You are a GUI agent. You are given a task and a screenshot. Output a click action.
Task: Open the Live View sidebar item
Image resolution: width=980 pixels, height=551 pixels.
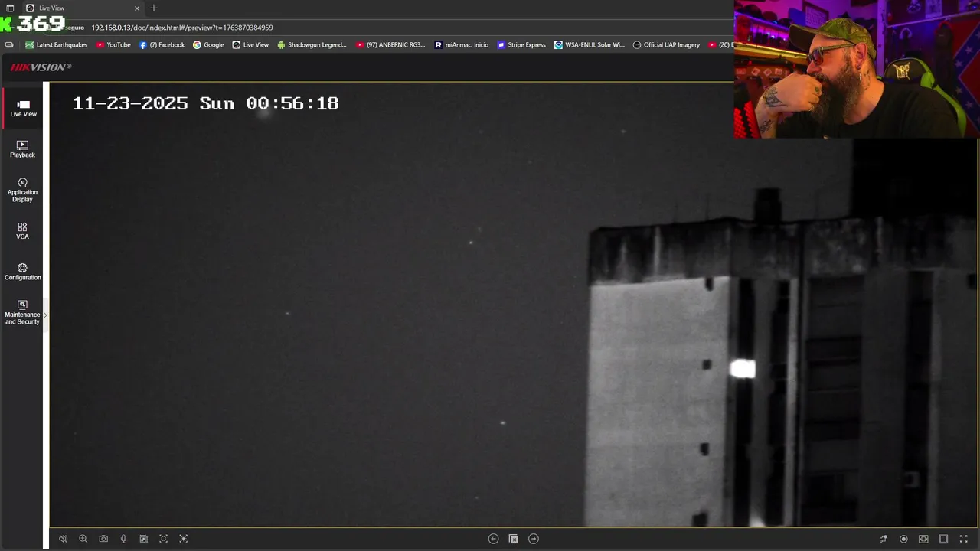click(x=23, y=109)
